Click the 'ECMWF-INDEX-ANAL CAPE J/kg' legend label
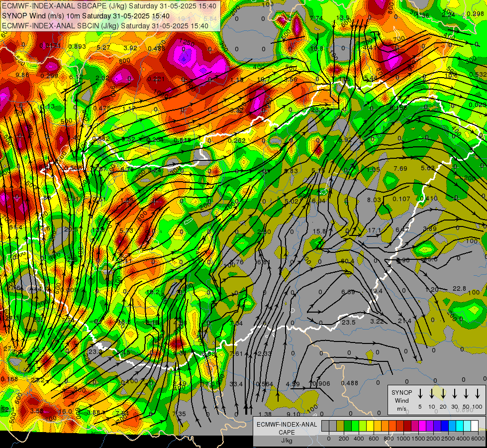This screenshot has height=448, width=487. (287, 433)
